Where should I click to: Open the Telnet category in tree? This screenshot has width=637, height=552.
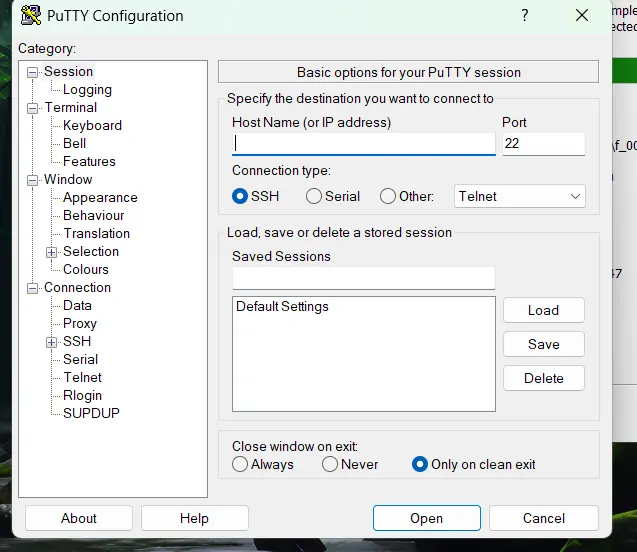82,377
